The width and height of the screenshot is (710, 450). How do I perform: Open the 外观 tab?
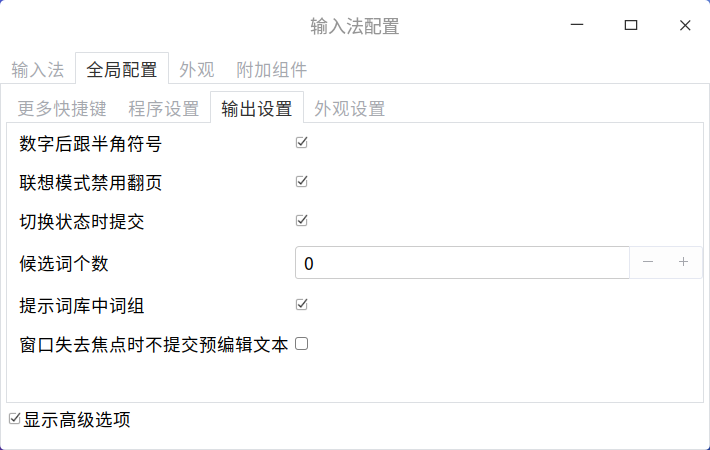[x=197, y=70]
